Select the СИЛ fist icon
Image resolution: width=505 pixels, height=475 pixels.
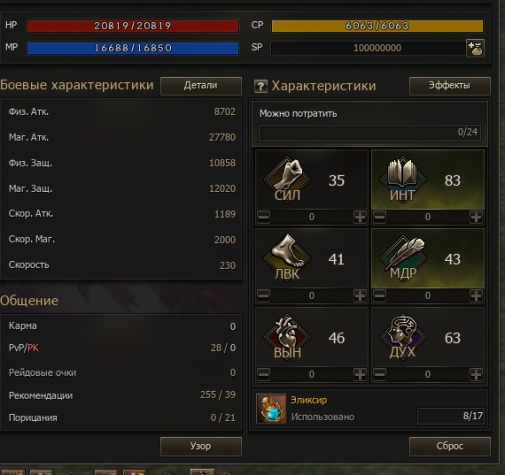click(x=287, y=179)
